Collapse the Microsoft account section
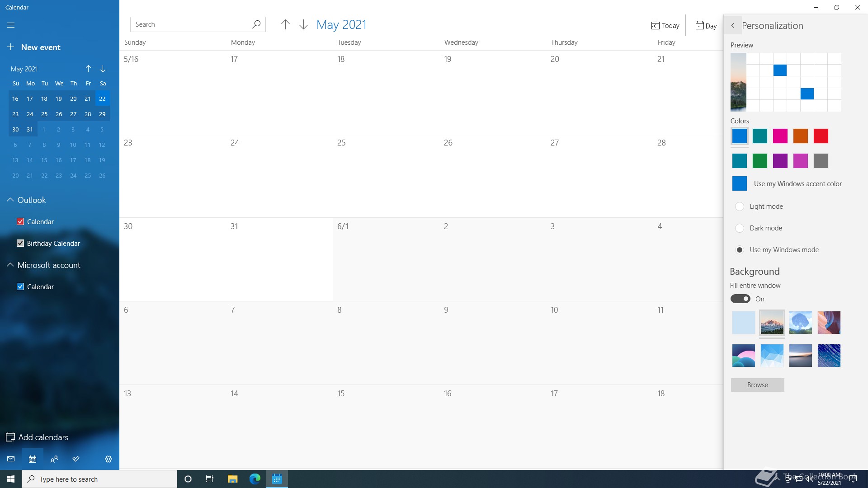Screen dimensions: 868x488 click(10, 265)
